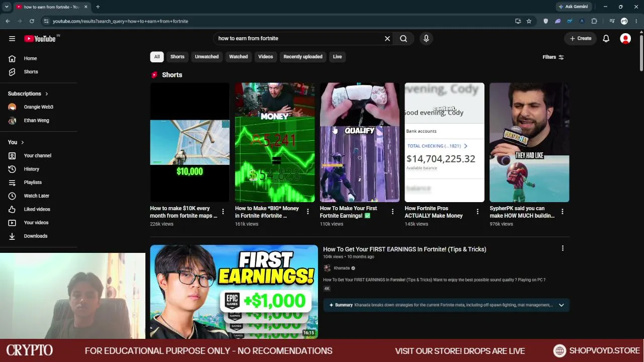This screenshot has height=362, width=644.
Task: Click the Shorts icon in the sidebar
Action: coord(12,72)
